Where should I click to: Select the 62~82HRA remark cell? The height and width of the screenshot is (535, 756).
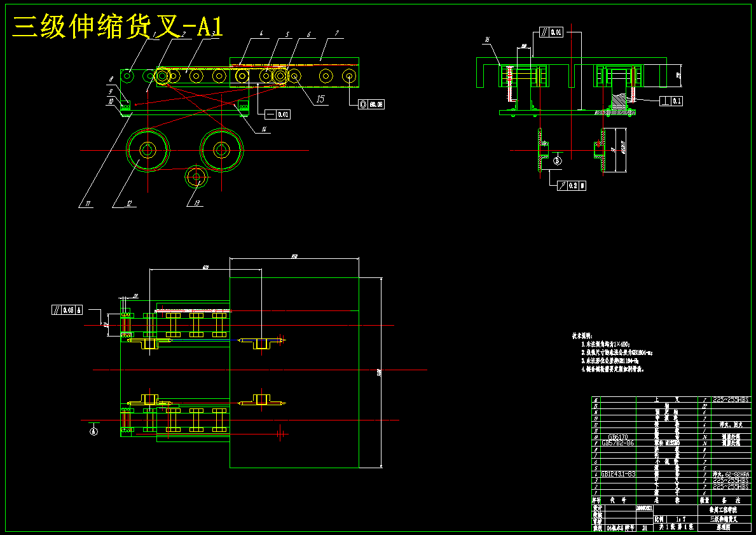coord(731,474)
